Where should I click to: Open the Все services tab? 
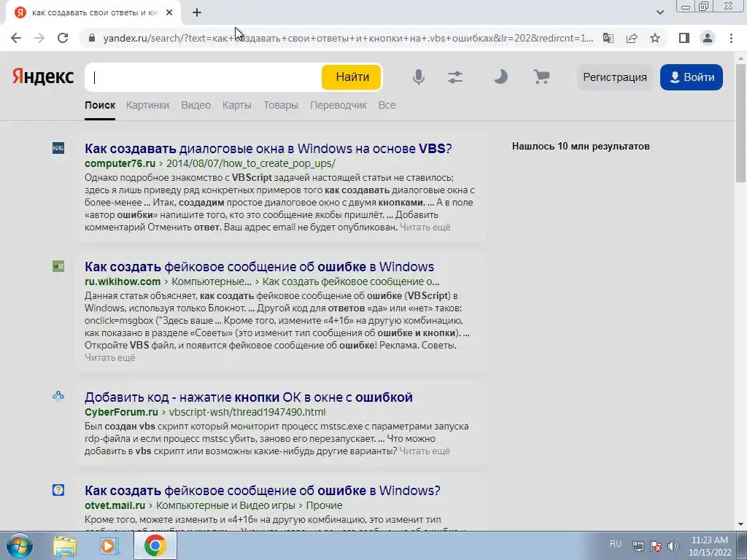[x=387, y=105]
